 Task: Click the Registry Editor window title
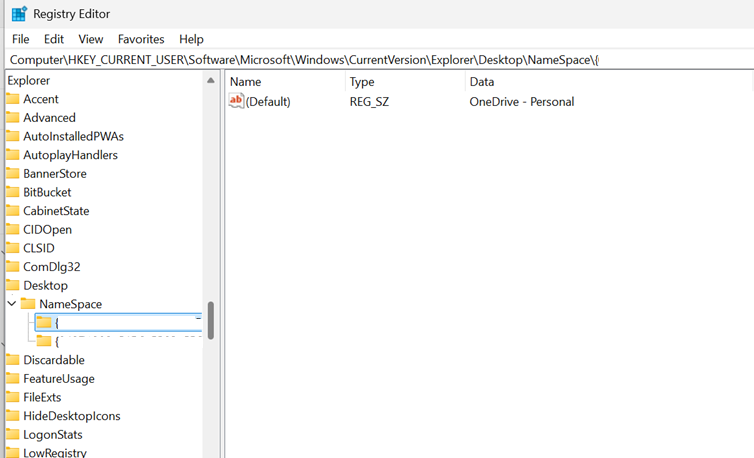tap(72, 14)
